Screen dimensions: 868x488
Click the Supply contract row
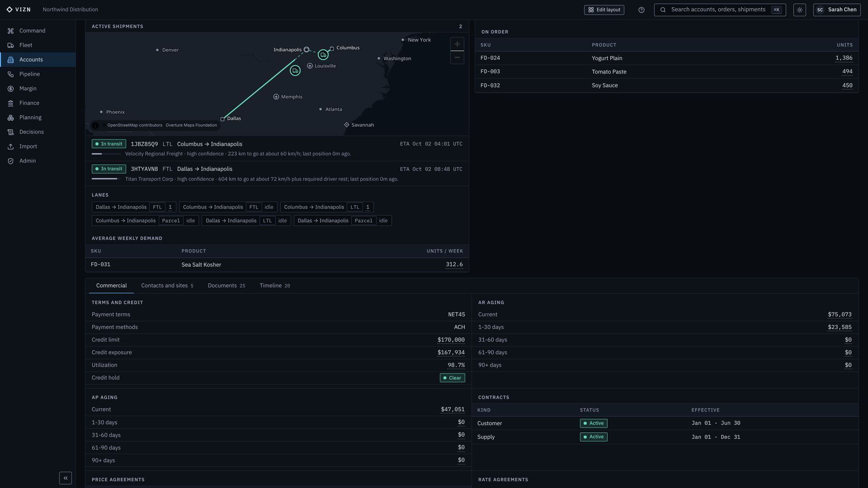click(x=665, y=437)
